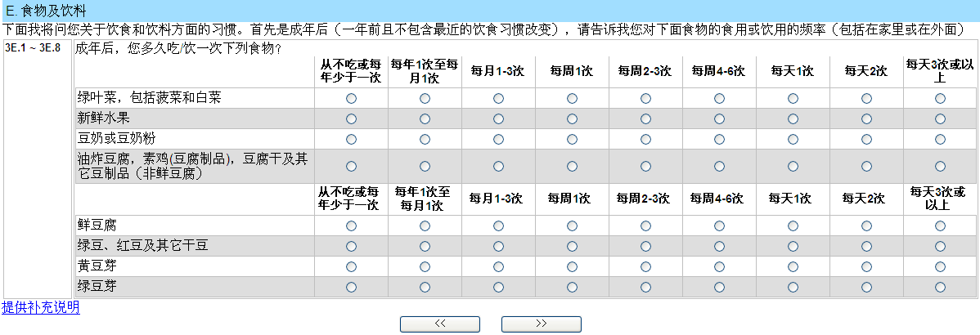Pick 每周4-6次 for 黄豆芽
Screen dimensions: 980x335
pyautogui.click(x=719, y=266)
